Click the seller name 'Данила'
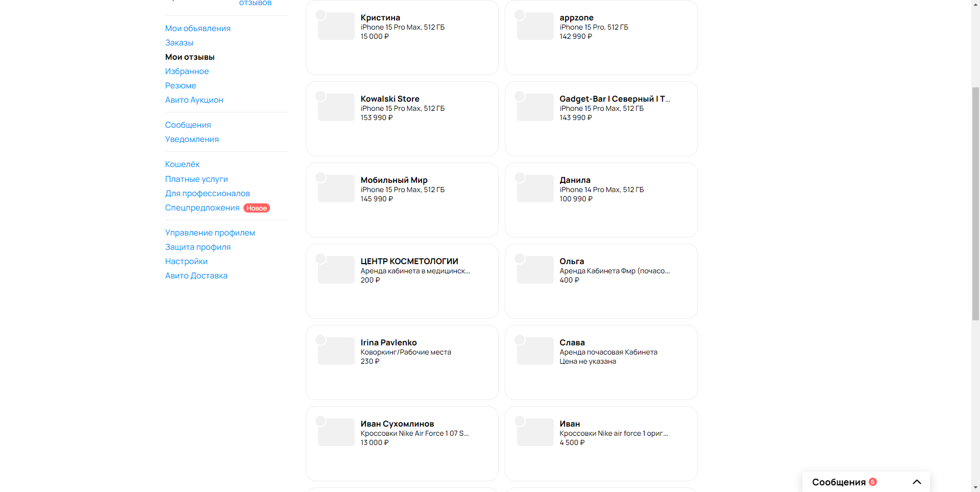Screen dimensions: 980x492 coord(575,180)
